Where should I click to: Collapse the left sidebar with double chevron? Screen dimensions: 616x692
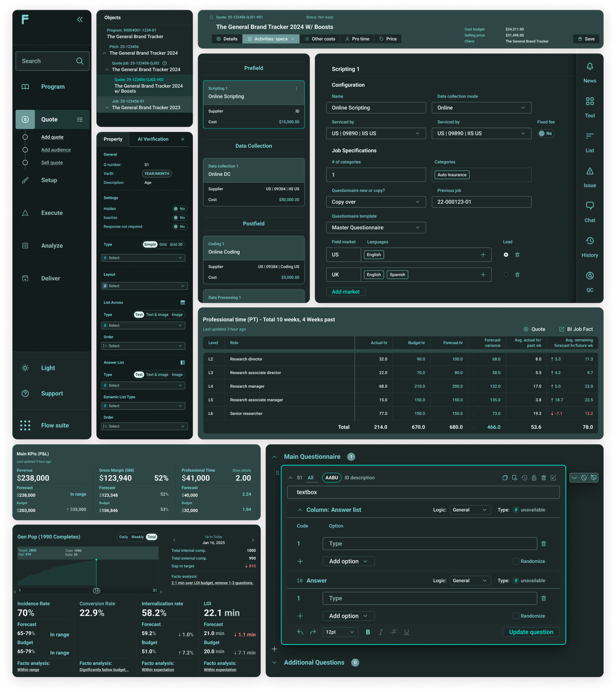[80, 20]
